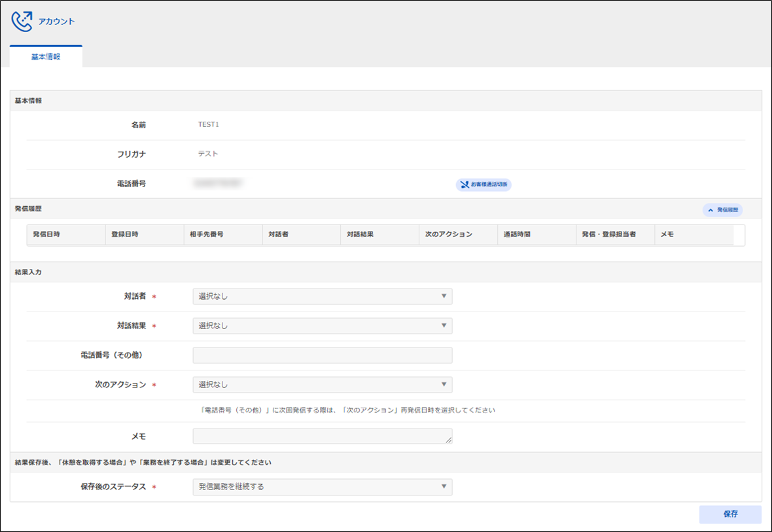The width and height of the screenshot is (772, 532).
Task: Click the お客様通話切断 hang-up button
Action: tap(483, 185)
